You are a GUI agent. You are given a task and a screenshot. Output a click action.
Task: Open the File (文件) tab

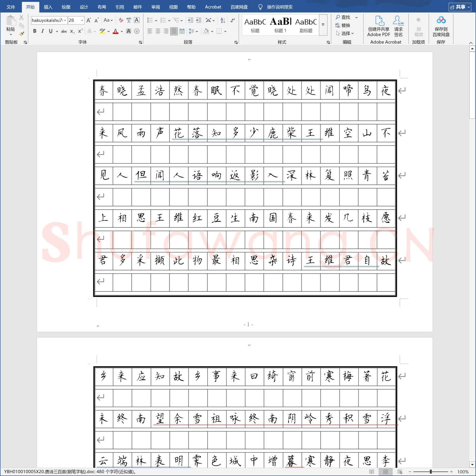pos(11,7)
